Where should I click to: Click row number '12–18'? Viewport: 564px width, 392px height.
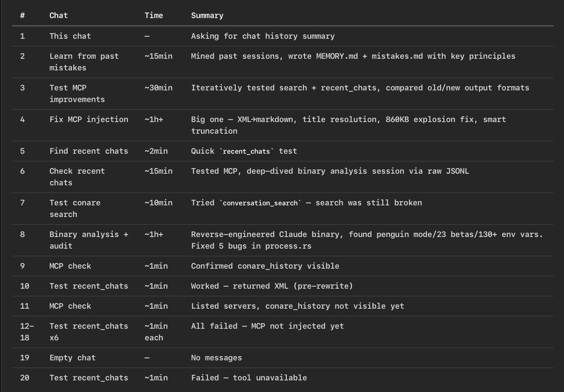(x=27, y=332)
